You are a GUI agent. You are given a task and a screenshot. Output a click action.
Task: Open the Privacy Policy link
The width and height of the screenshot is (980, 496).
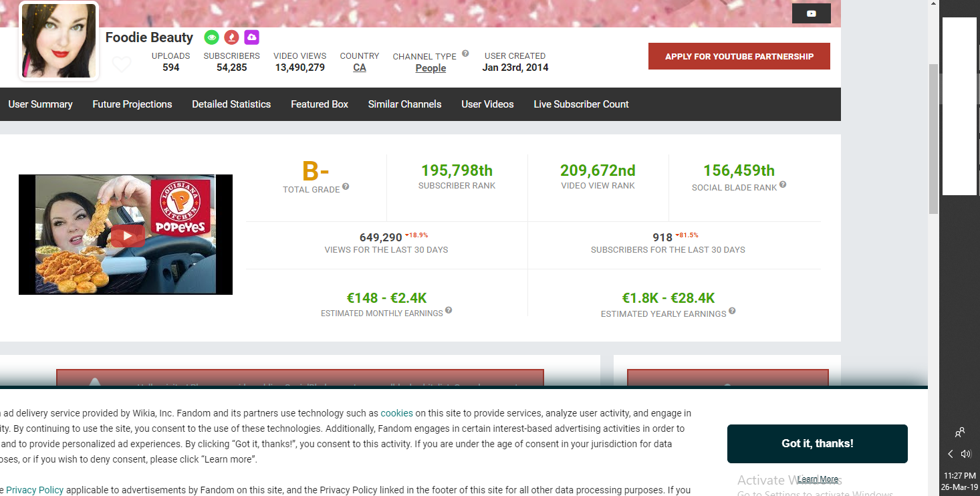click(35, 490)
